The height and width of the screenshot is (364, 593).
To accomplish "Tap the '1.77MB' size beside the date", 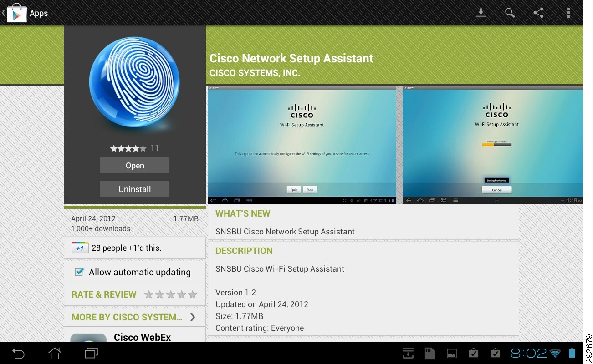I will click(x=186, y=219).
